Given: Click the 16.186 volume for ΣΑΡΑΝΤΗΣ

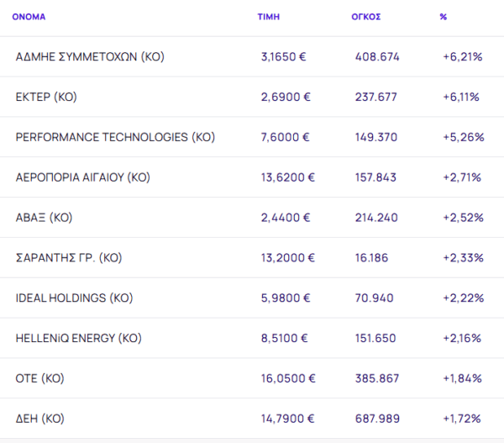Looking at the screenshot, I should pyautogui.click(x=372, y=258).
